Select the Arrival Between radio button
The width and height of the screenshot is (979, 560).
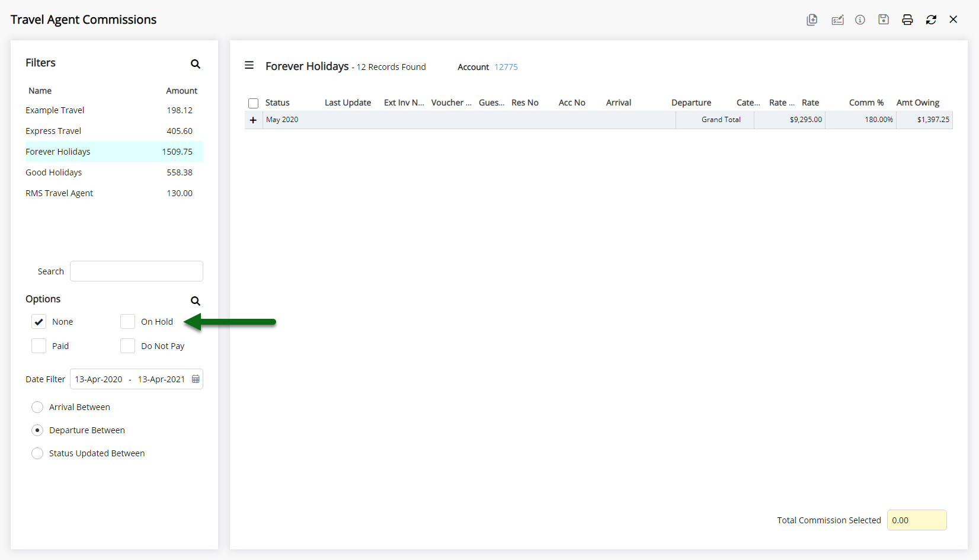pos(37,407)
